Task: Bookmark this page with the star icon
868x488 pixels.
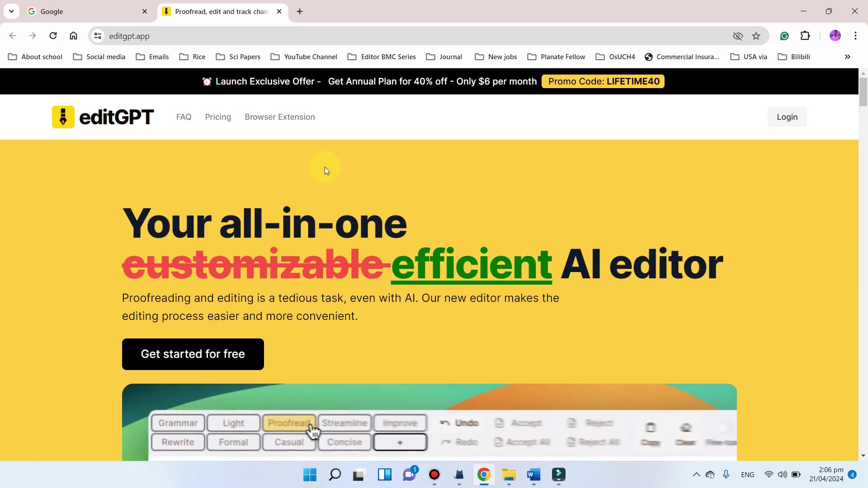Action: [x=756, y=36]
